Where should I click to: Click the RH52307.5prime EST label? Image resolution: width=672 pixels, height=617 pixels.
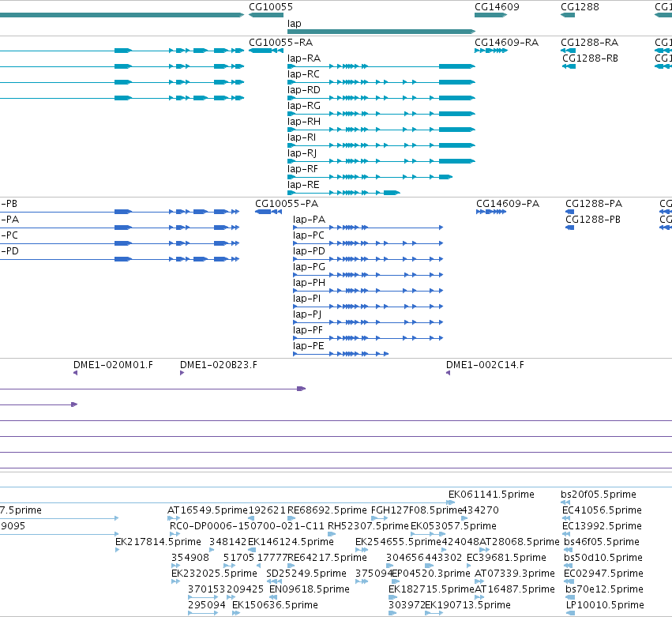coord(368,526)
